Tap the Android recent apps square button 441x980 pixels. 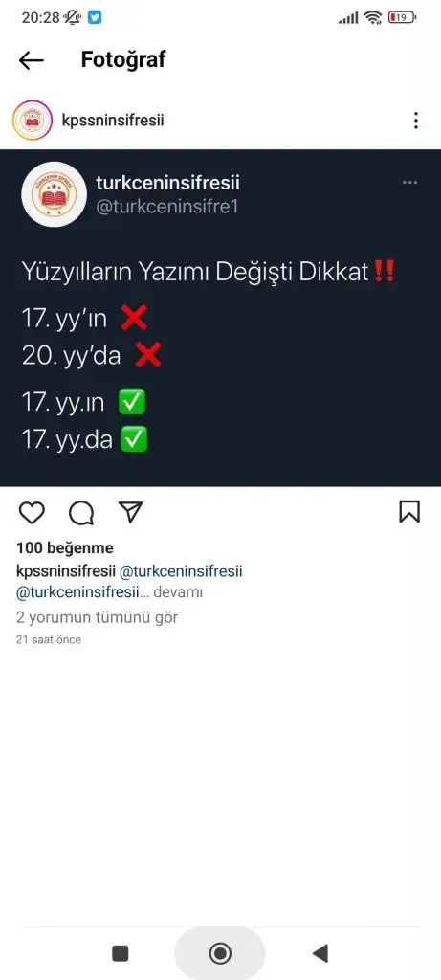point(120,953)
